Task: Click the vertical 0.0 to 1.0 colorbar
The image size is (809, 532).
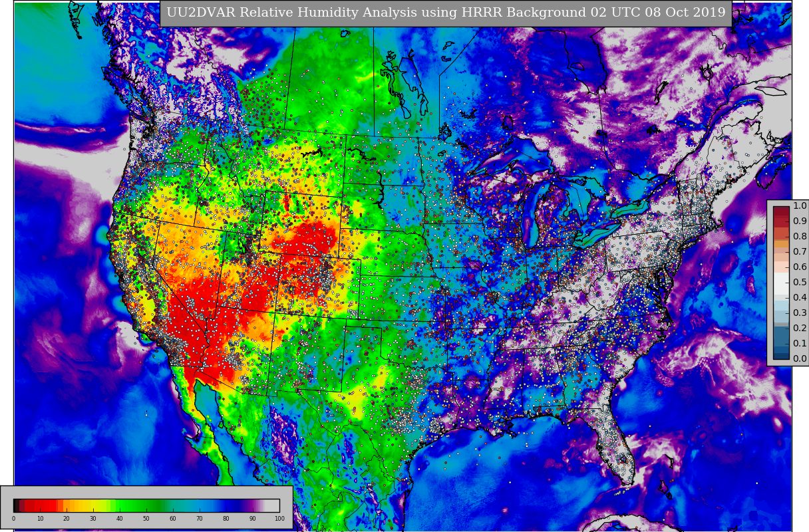Action: [x=781, y=283]
